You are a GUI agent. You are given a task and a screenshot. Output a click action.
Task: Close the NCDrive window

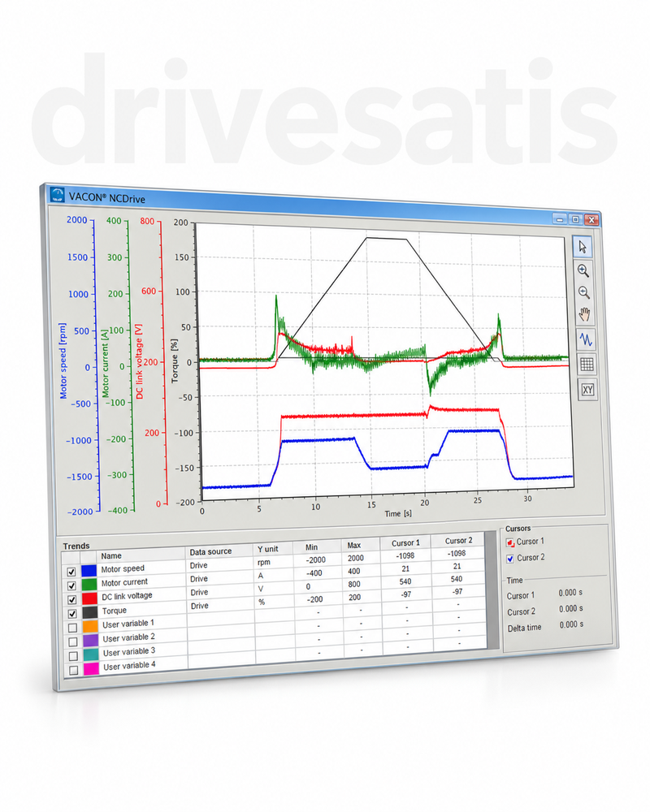click(591, 220)
